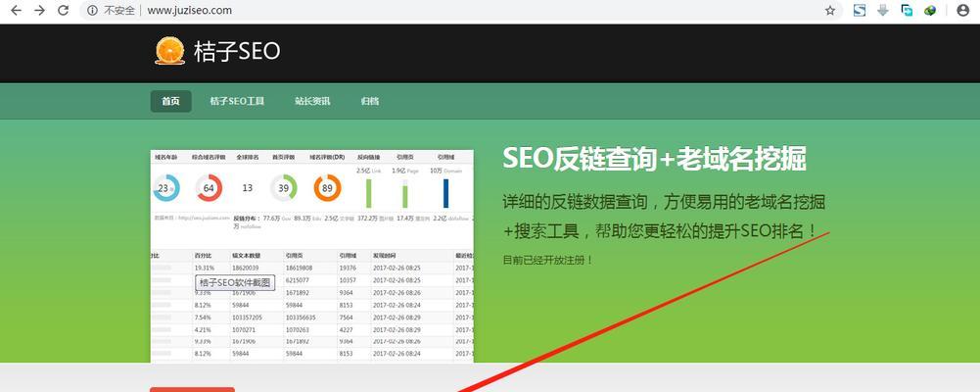Open the 桔子SEO工具 menu item
The image size is (980, 392).
tap(237, 101)
